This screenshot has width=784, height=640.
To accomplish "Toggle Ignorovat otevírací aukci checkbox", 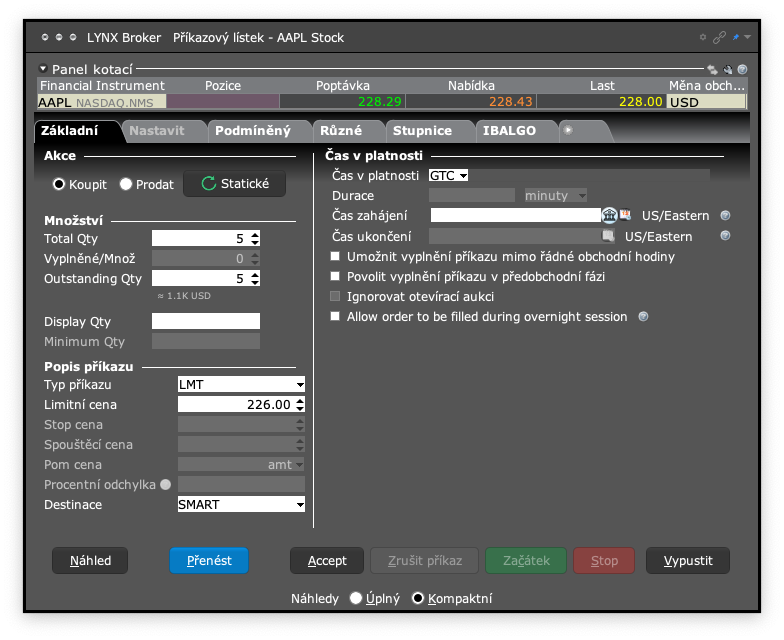I will (x=335, y=296).
